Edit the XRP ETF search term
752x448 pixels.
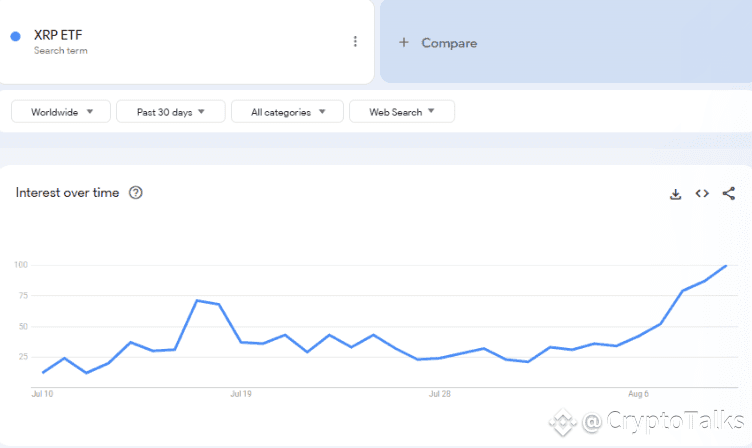point(58,35)
